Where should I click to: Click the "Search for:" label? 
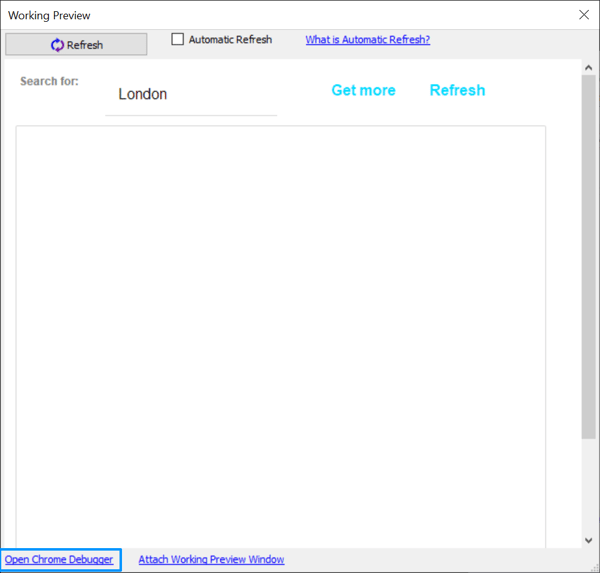click(x=49, y=81)
